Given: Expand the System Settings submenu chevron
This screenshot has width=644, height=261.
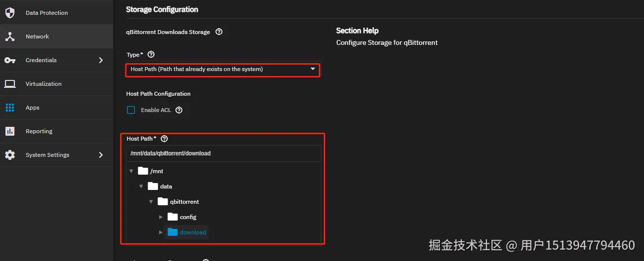Looking at the screenshot, I should [x=101, y=155].
